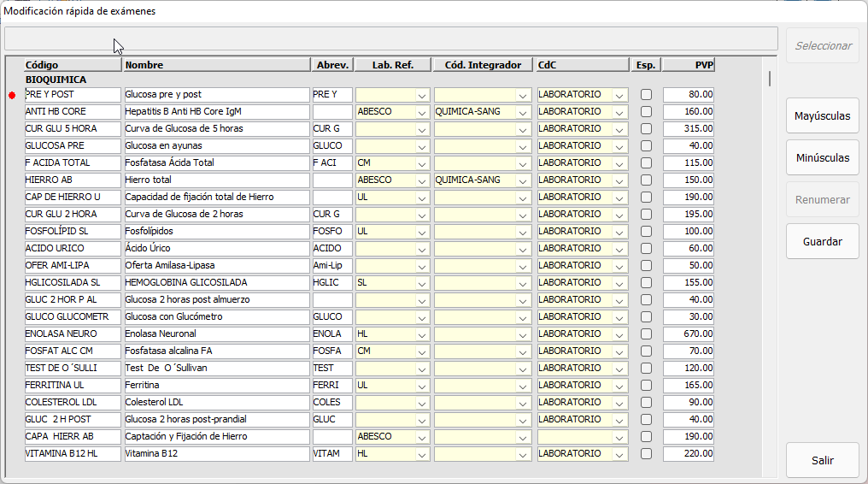868x484 pixels.
Task: Click the Nombre field containing Ácido Úrico
Action: tap(216, 249)
